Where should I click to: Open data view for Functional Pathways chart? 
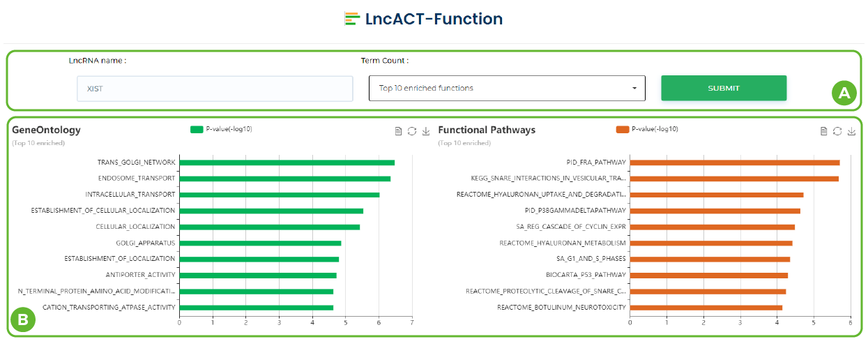pyautogui.click(x=823, y=131)
